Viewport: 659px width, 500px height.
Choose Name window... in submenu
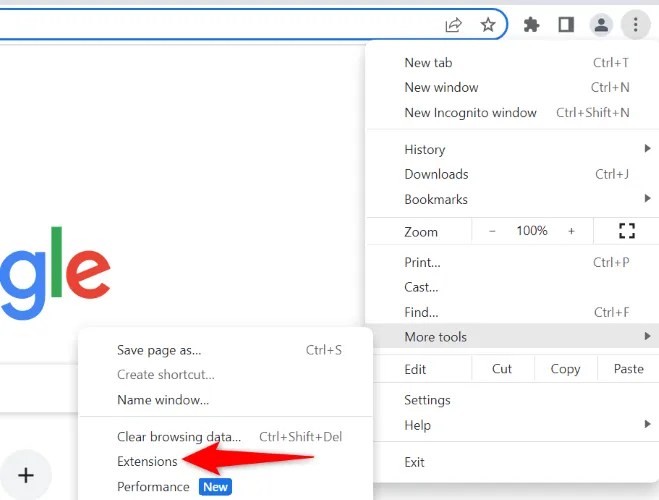coord(226,400)
